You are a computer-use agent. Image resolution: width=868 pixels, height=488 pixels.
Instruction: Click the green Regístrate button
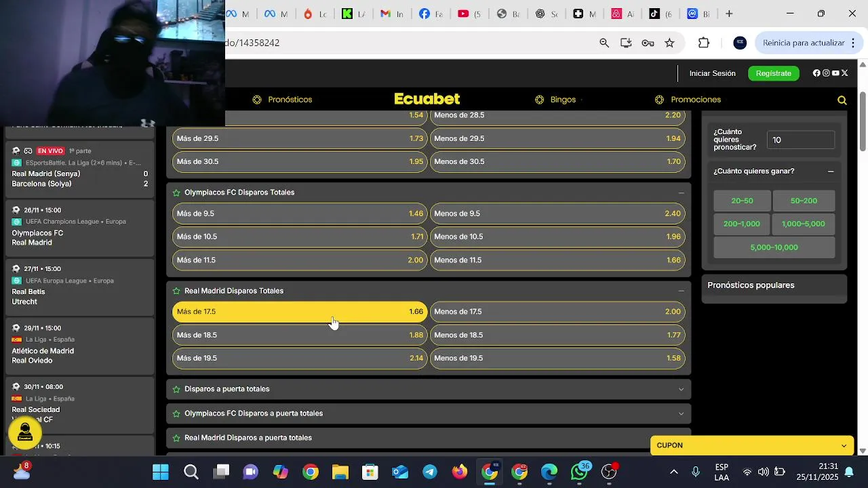pos(774,73)
